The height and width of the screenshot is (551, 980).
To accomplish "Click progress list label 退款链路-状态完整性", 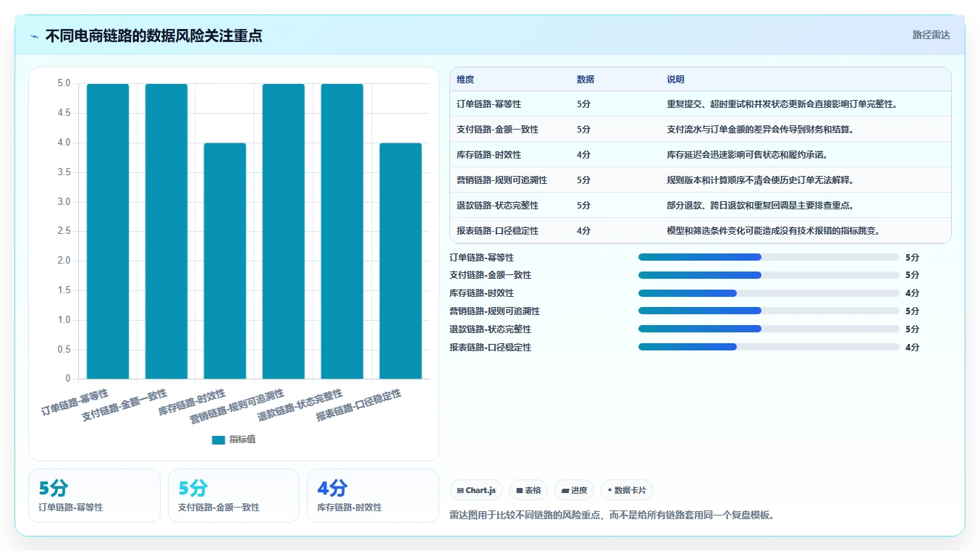I will [490, 329].
